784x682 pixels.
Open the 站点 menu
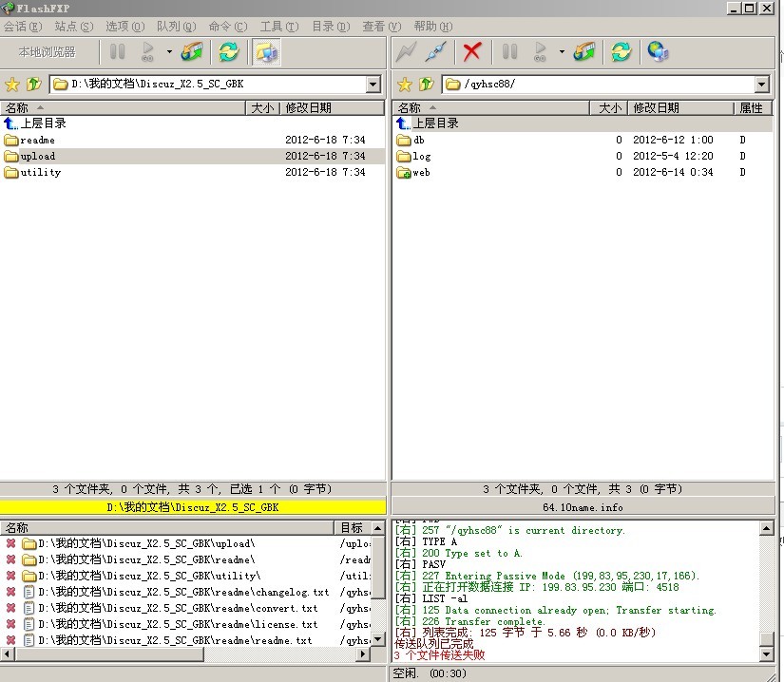(74, 27)
